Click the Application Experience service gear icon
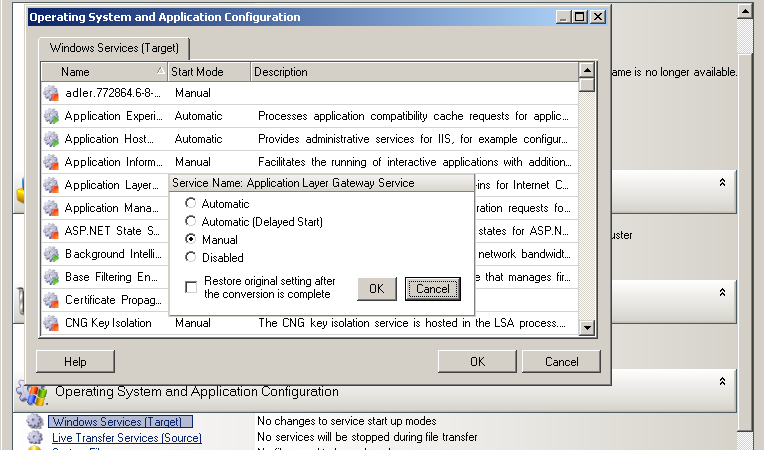764x450 pixels. [x=51, y=116]
